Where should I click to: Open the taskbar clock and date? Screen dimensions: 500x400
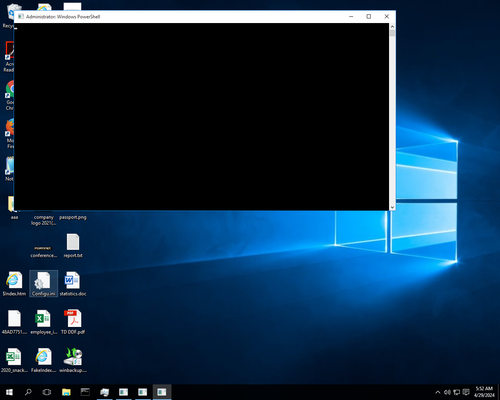(484, 392)
